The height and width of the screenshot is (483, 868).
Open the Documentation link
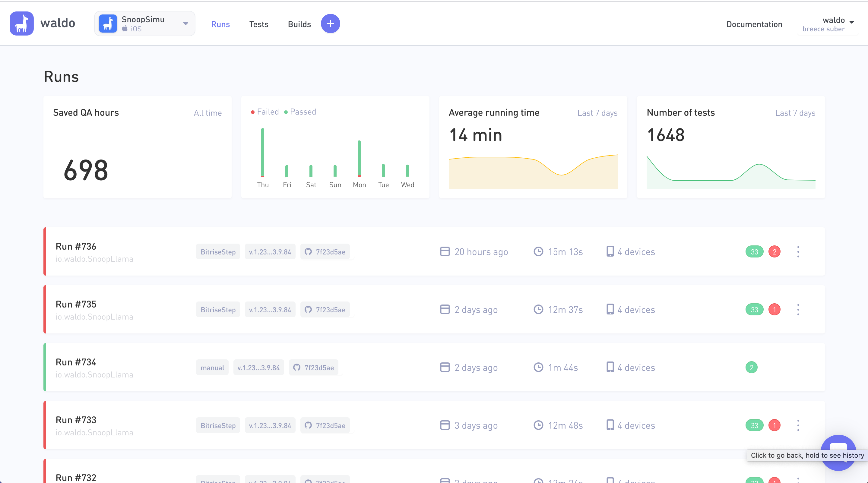click(x=754, y=24)
